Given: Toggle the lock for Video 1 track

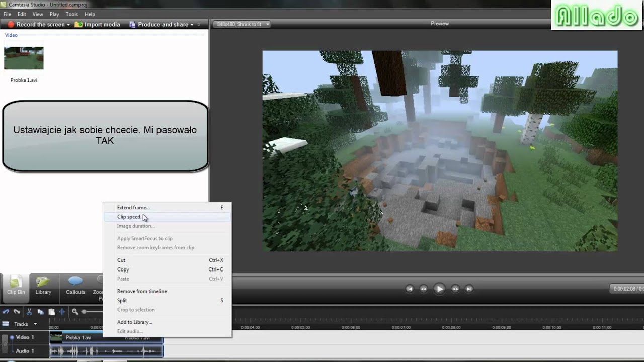Looking at the screenshot, I should click(5, 343).
